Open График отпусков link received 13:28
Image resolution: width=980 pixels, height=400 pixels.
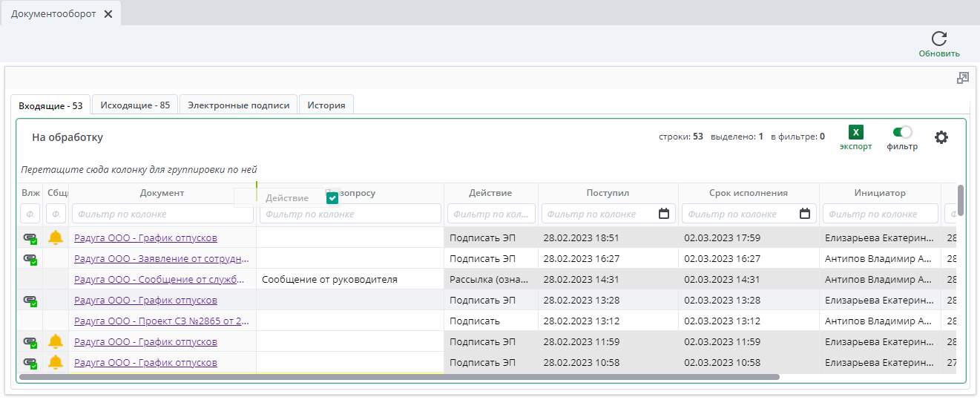pyautogui.click(x=145, y=301)
